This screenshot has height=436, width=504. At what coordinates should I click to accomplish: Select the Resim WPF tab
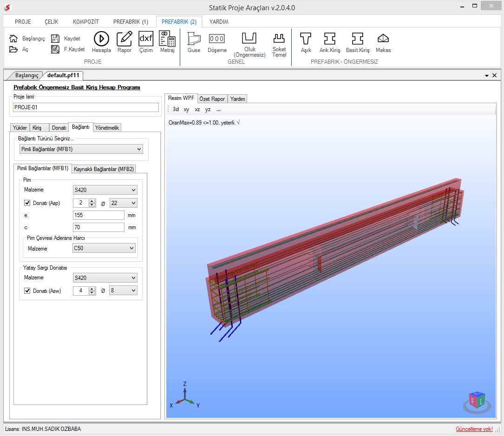pyautogui.click(x=181, y=98)
